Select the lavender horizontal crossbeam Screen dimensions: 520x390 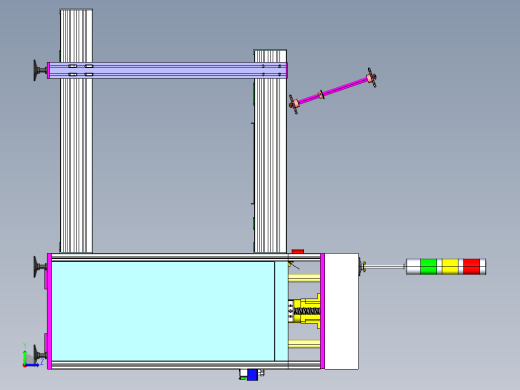[167, 70]
